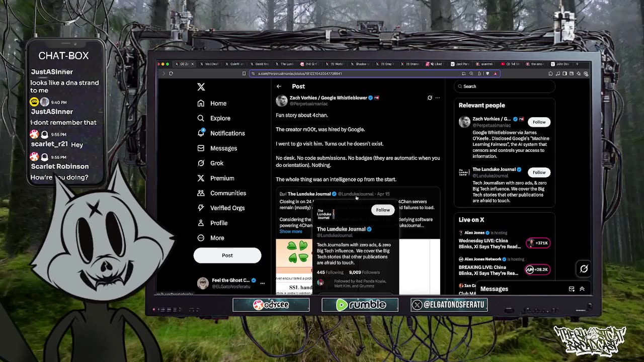The image size is (644, 362).
Task: Reload the page in the browser
Action: (171, 74)
